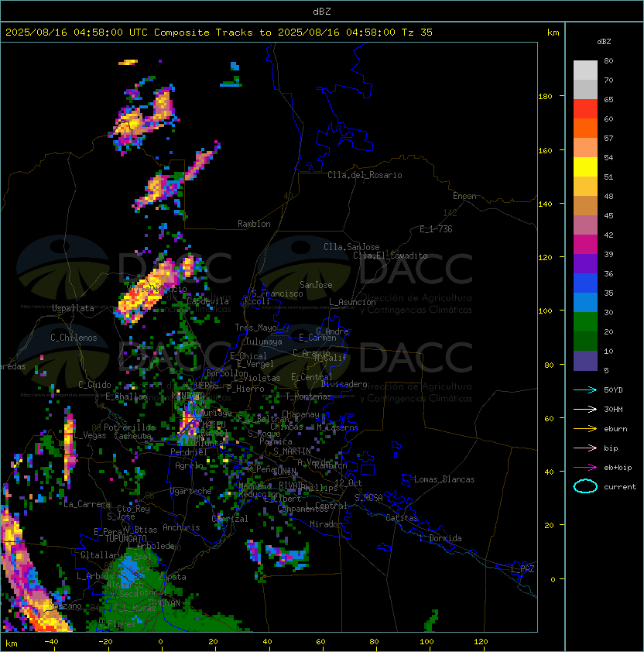
Task: Click the 'Tulumaya' place label
Action: [264, 341]
